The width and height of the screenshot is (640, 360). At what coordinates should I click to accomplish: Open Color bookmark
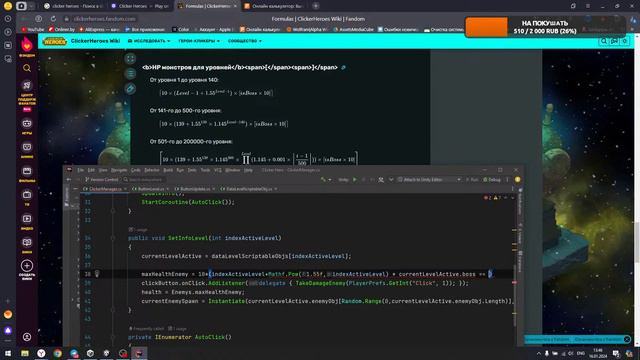[181, 29]
